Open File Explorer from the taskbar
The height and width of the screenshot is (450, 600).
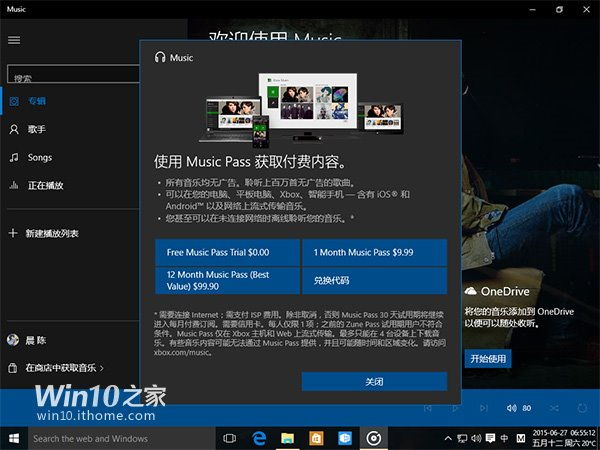(x=288, y=439)
